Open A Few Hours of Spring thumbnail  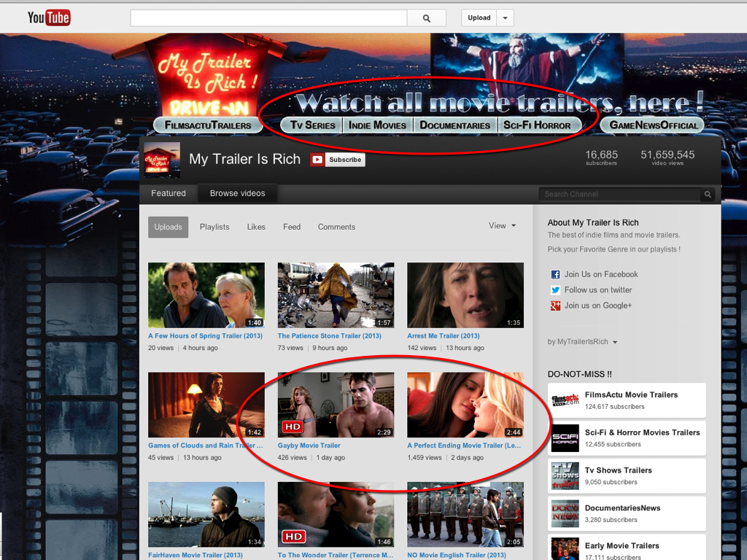(206, 295)
